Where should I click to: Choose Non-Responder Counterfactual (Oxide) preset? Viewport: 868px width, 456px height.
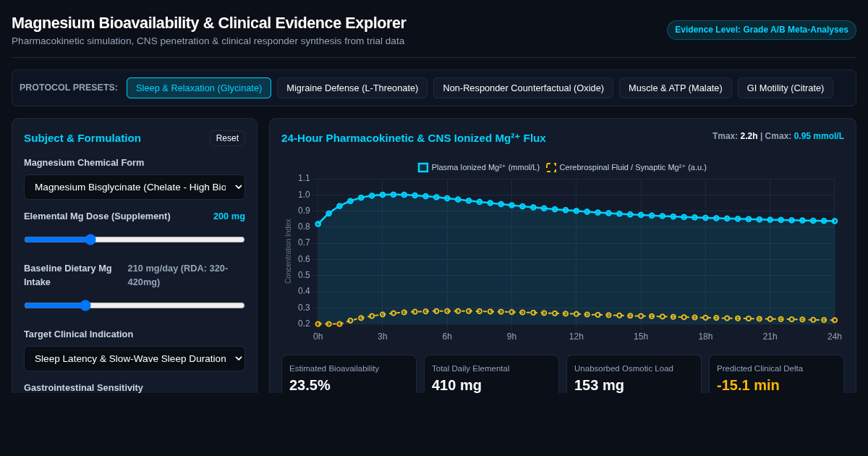pos(523,88)
